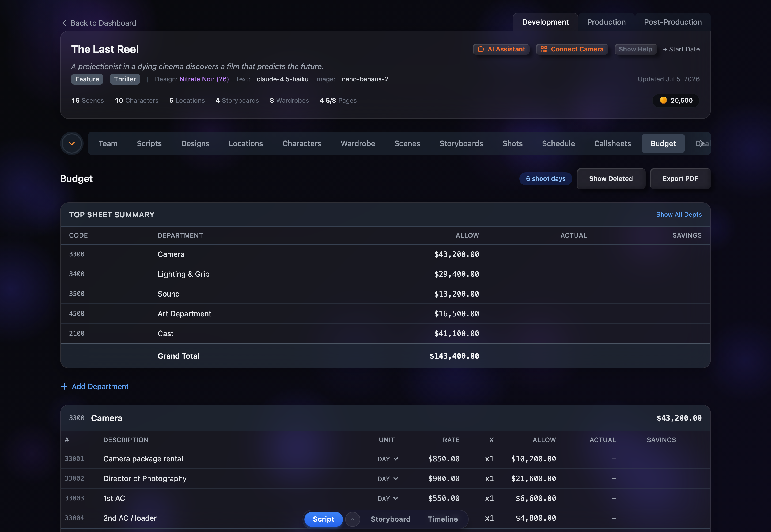Click the Show All Depts link
Image resolution: width=771 pixels, height=532 pixels.
tap(679, 215)
